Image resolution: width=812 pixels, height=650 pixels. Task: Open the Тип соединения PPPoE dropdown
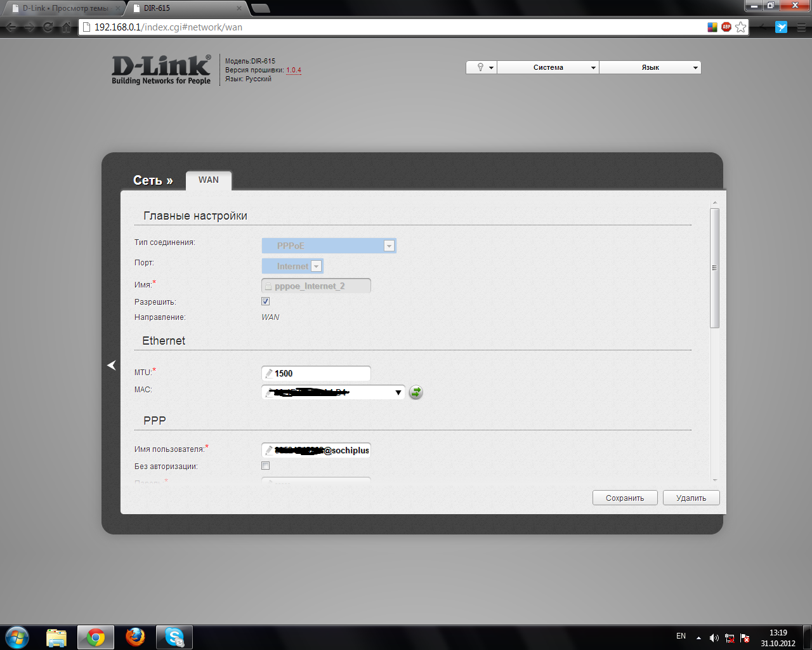coord(329,246)
